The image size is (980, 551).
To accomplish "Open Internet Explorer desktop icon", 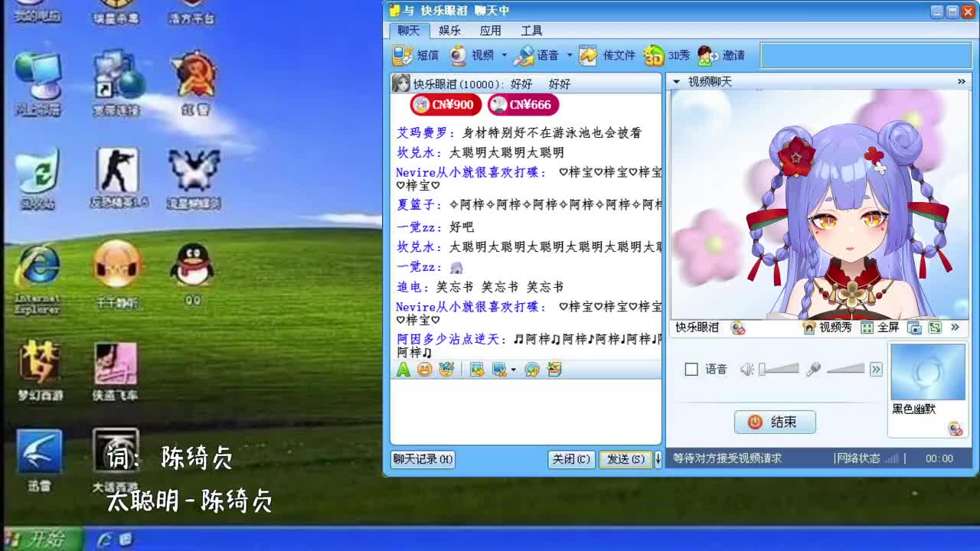I will click(x=38, y=279).
